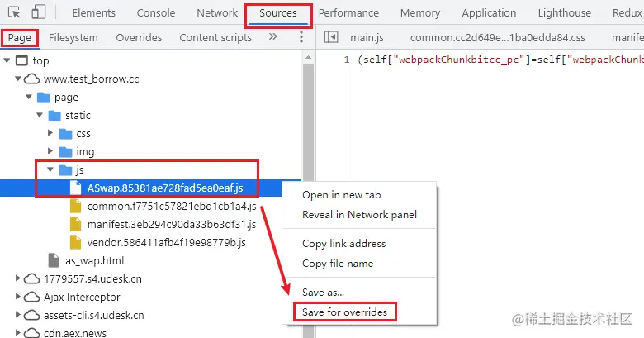Click the manifest.3eb294c js file icon
The width and height of the screenshot is (644, 338).
(x=76, y=224)
